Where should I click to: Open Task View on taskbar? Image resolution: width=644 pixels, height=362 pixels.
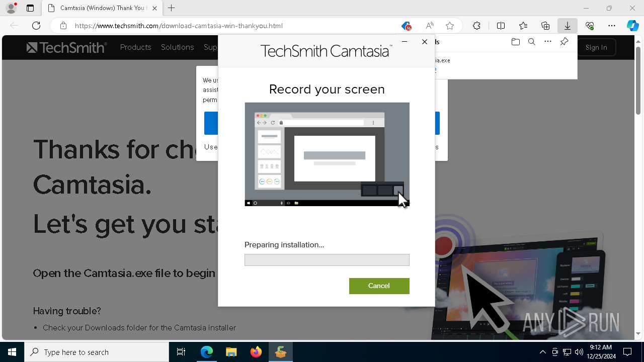pos(181,352)
